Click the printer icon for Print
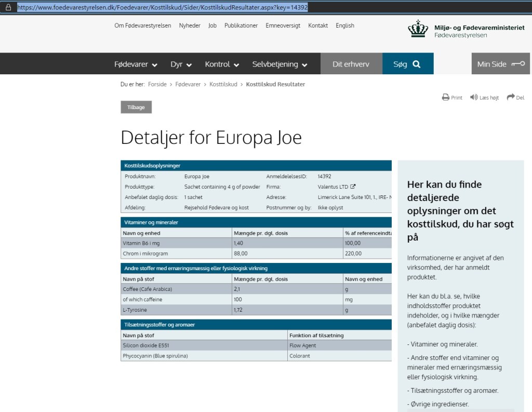The image size is (532, 412). click(x=445, y=97)
